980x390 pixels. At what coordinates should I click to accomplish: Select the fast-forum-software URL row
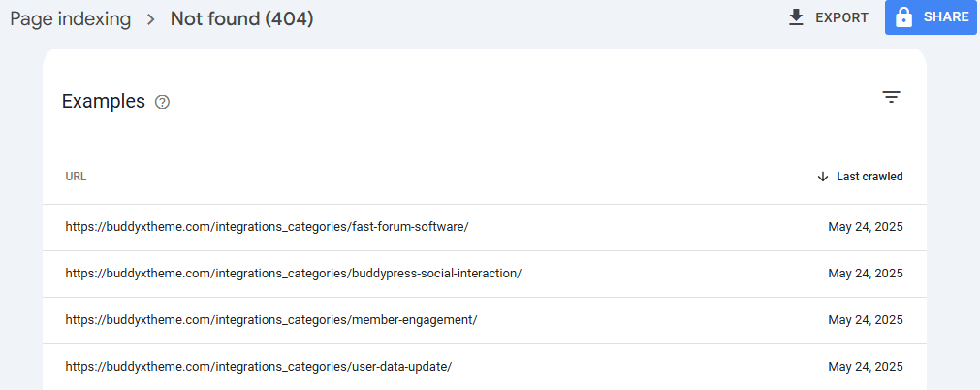pyautogui.click(x=267, y=227)
